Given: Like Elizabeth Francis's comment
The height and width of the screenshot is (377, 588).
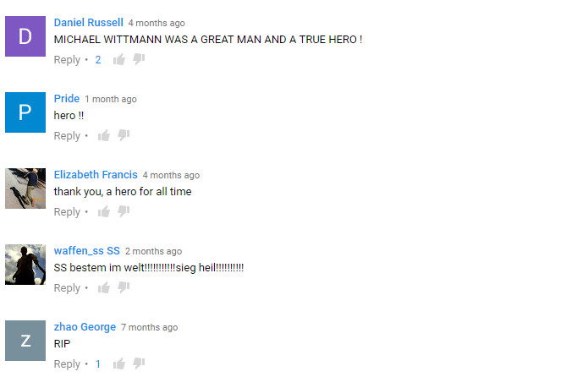Looking at the screenshot, I should point(104,211).
